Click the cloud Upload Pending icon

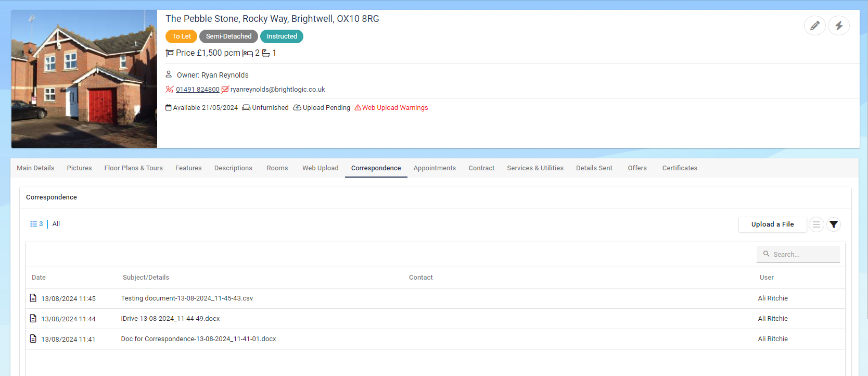[297, 108]
